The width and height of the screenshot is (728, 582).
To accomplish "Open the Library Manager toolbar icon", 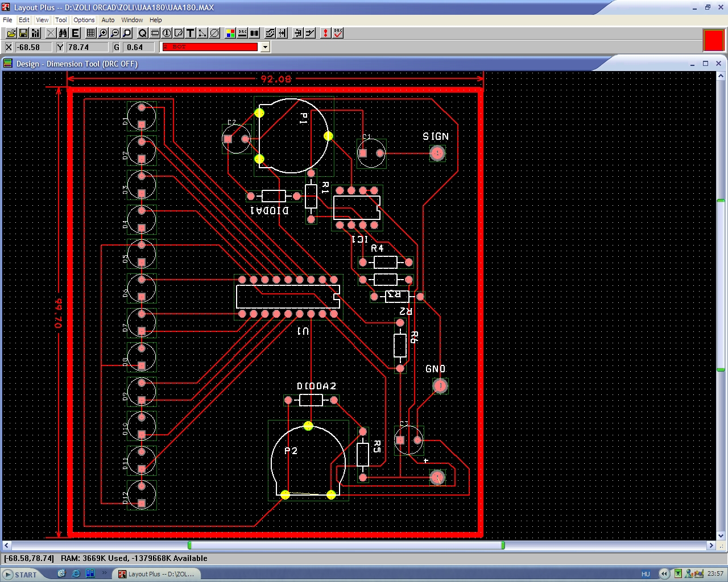I will click(x=36, y=33).
